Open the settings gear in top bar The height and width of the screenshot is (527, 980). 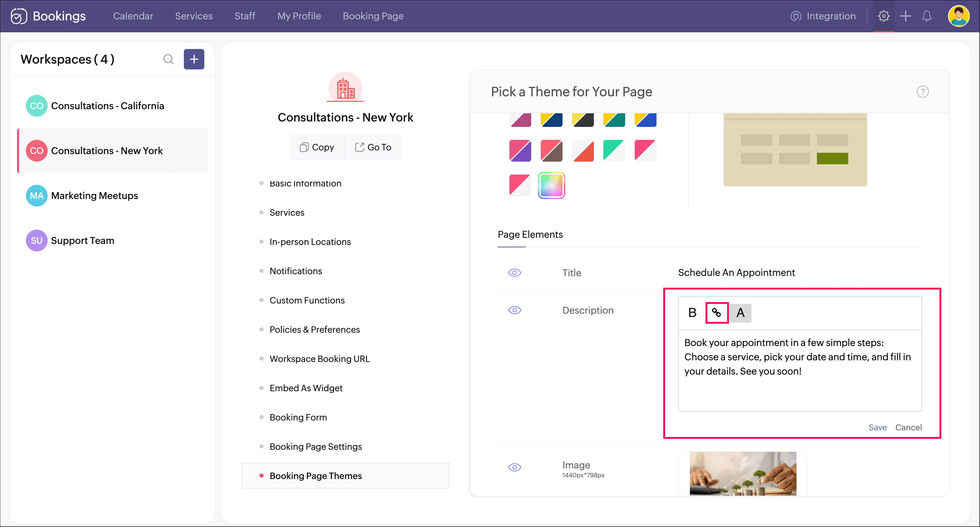[x=883, y=16]
